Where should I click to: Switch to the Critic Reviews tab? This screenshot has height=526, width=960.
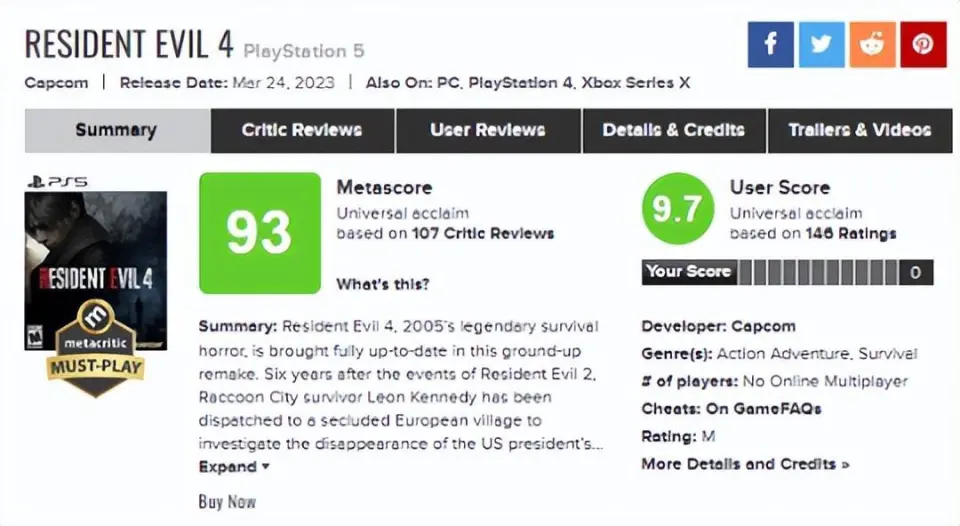click(302, 130)
